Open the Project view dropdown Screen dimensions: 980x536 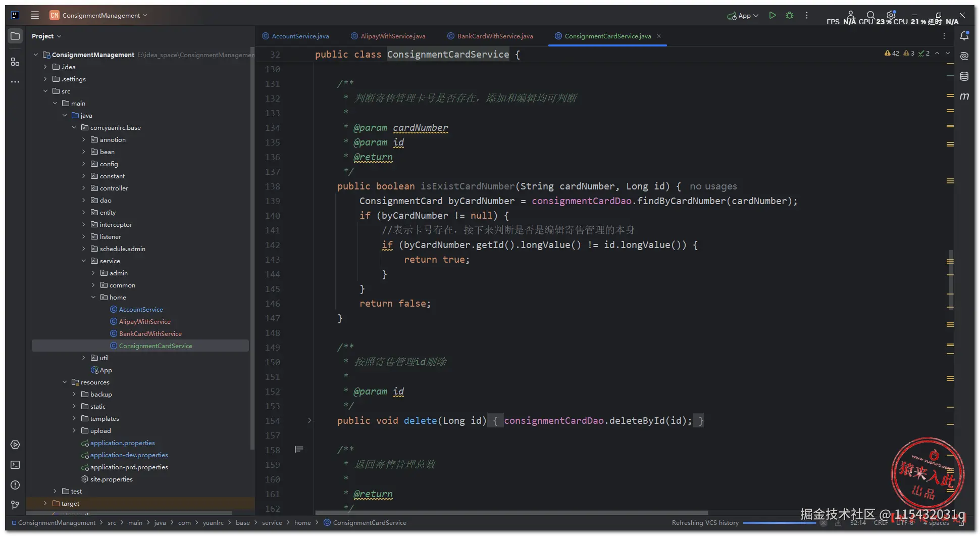pos(46,36)
